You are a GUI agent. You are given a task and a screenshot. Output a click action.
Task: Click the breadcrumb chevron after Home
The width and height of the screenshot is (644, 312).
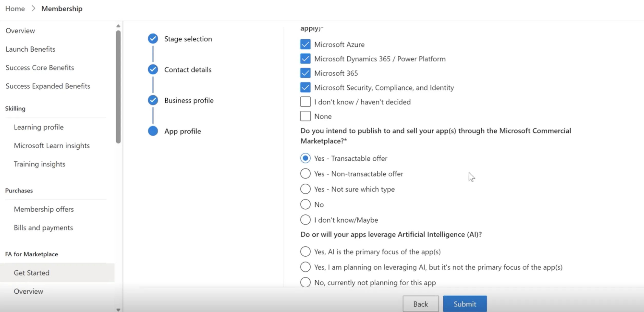33,8
